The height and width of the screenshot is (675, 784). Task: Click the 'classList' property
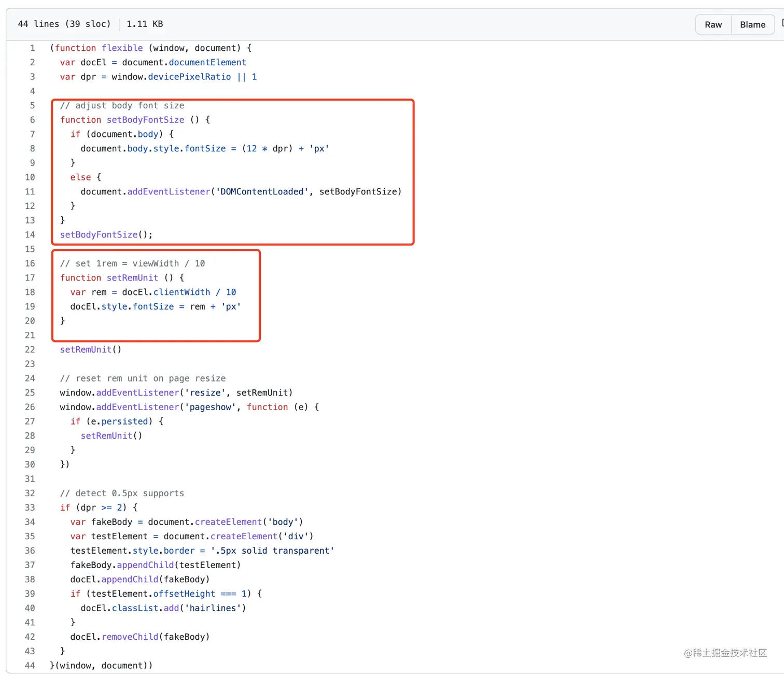coord(135,608)
